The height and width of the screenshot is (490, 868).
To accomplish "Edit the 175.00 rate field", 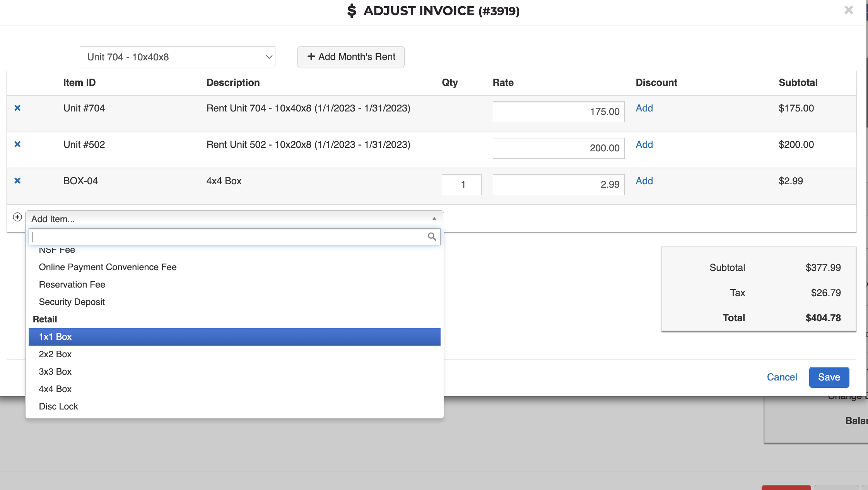I will pos(558,112).
